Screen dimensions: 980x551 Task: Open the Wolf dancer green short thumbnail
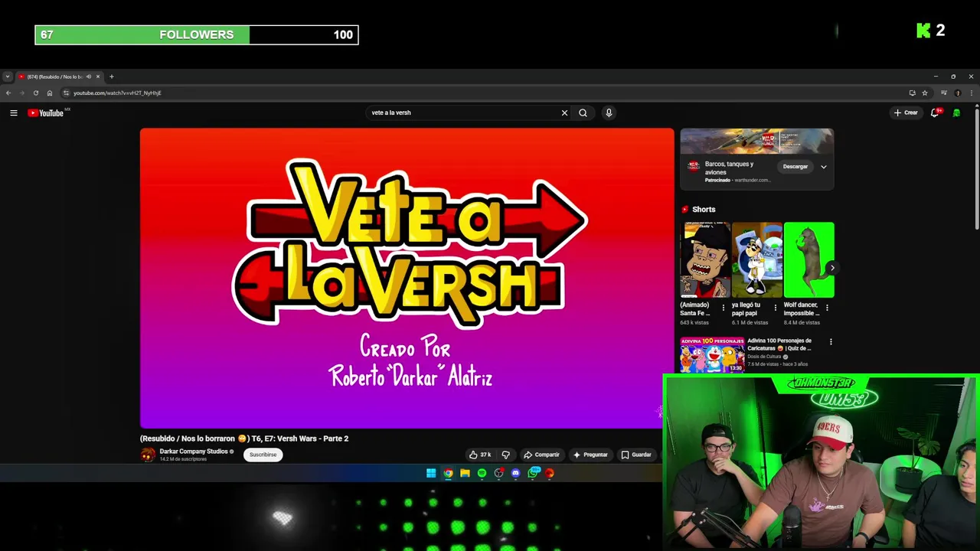click(809, 260)
